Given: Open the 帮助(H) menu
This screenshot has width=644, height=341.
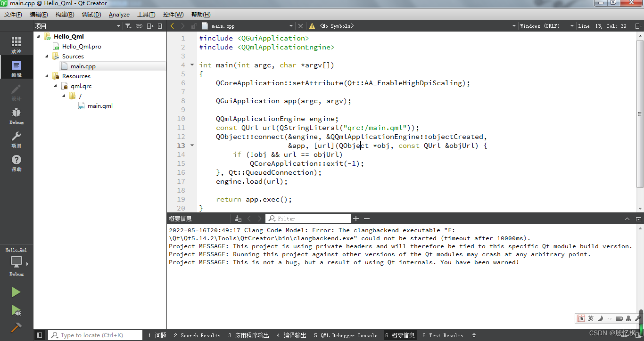Looking at the screenshot, I should [x=201, y=15].
